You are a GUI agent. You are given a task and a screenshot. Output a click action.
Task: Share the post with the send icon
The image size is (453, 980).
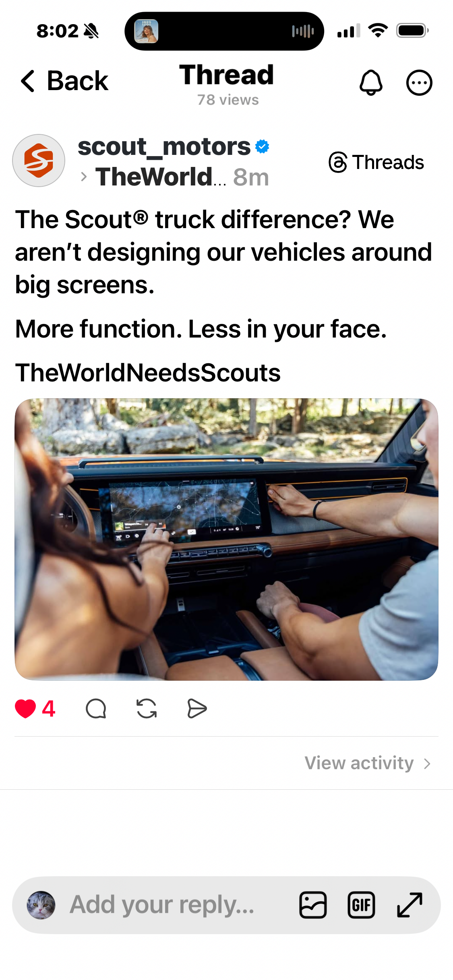pyautogui.click(x=197, y=708)
